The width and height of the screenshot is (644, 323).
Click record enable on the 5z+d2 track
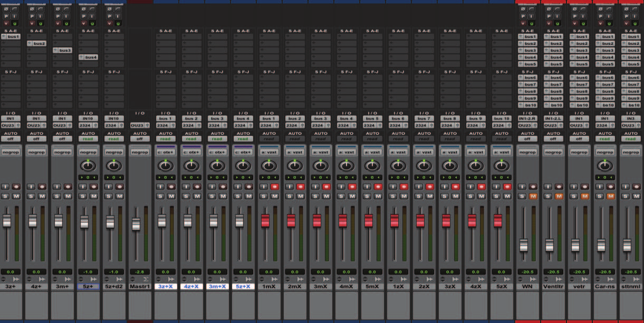coord(119,187)
